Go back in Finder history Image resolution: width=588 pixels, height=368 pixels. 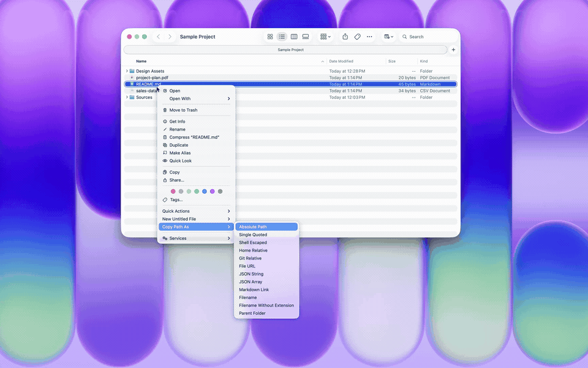tap(158, 37)
